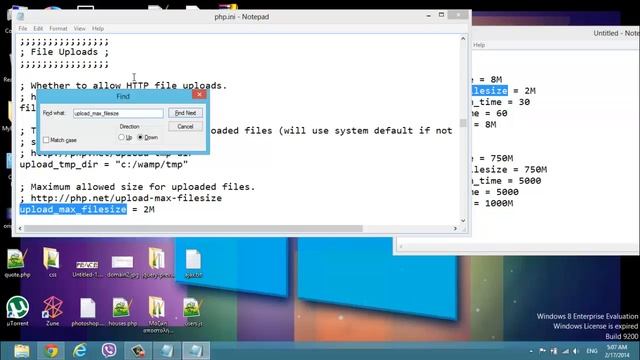Screen dimensions: 640x360
Task: Click '; Whether to allow HTTP file uploads.' line
Action: [123, 86]
